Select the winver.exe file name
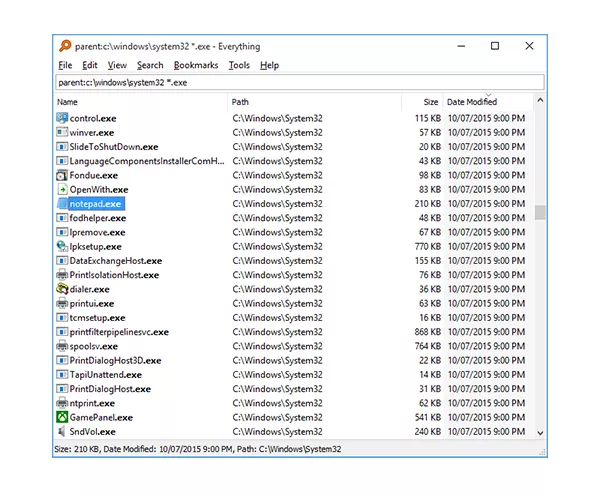Image resolution: width=600 pixels, height=494 pixels. coord(92,133)
